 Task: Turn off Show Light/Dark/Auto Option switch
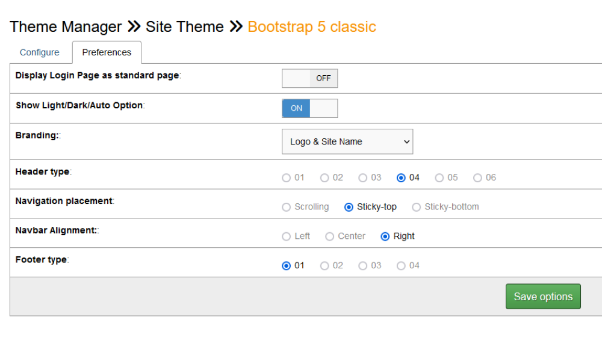310,108
